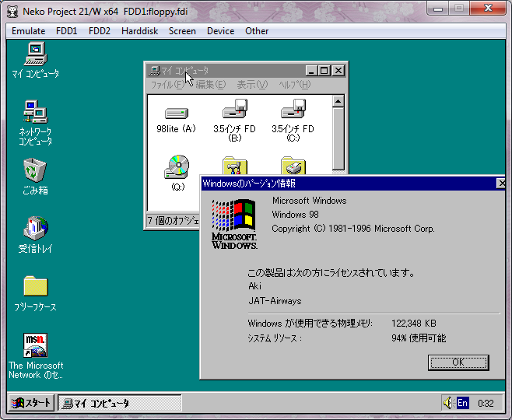Open the Other menu
This screenshot has width=512, height=420.
click(x=257, y=31)
